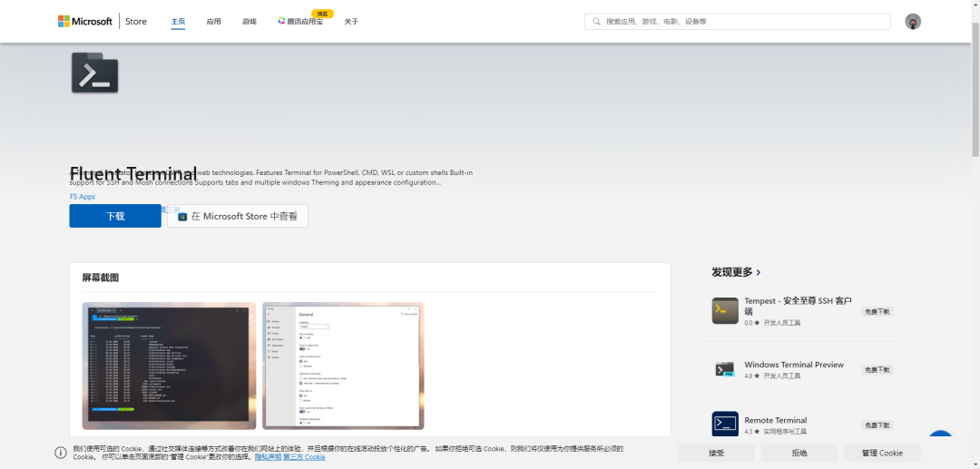Open the Remote Terminal title

pyautogui.click(x=776, y=420)
